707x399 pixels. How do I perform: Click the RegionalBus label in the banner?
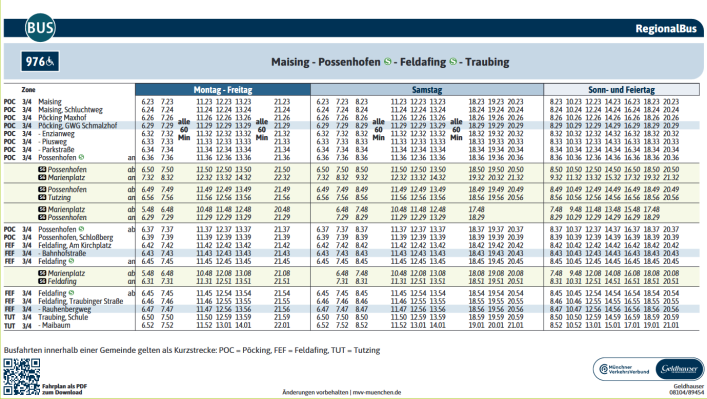(666, 28)
